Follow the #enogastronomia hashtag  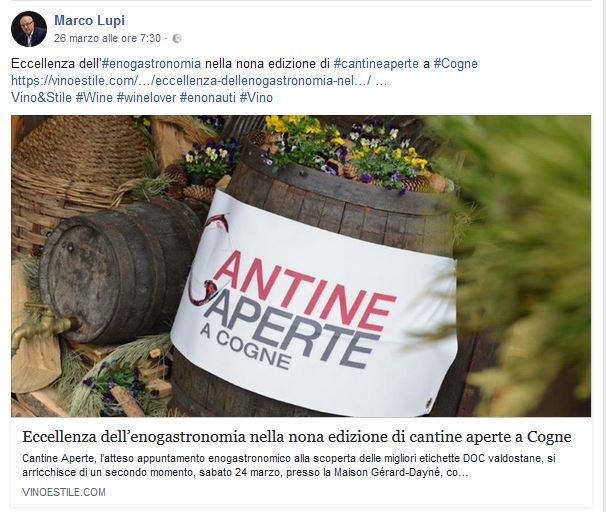point(151,63)
